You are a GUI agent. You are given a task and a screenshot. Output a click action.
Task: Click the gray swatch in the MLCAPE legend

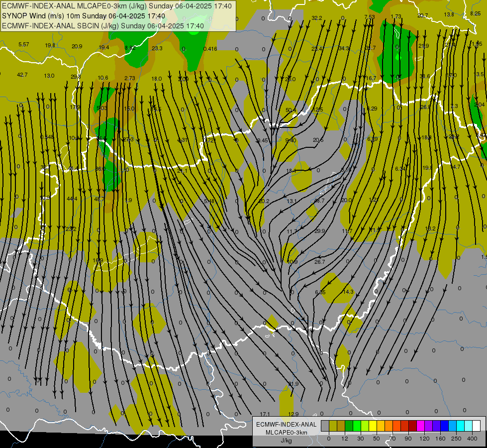325,426
